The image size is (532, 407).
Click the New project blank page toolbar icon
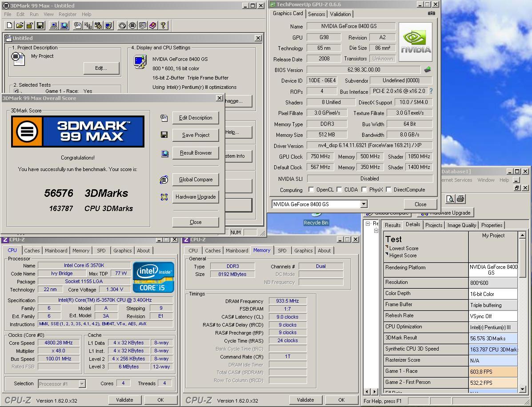(10, 25)
